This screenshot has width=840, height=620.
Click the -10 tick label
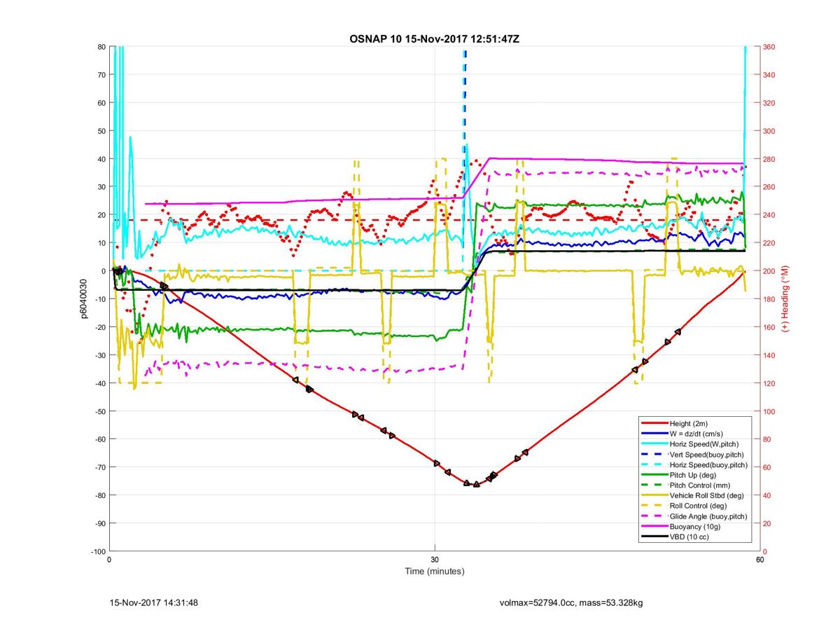click(x=99, y=299)
